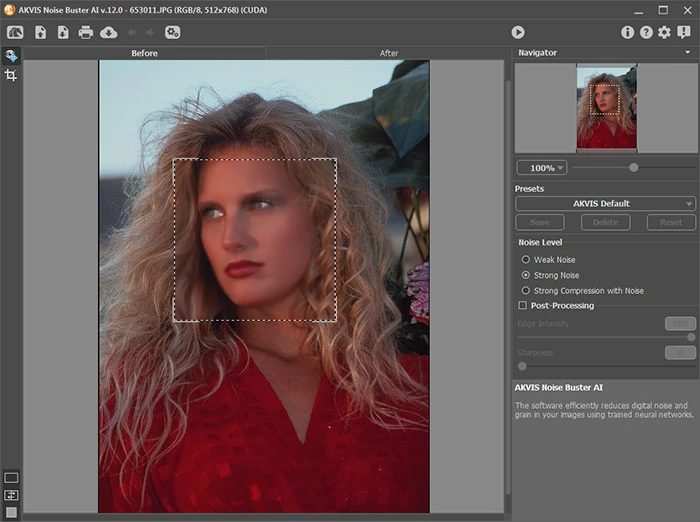Open program info icon
The height and width of the screenshot is (522, 700).
[x=627, y=32]
